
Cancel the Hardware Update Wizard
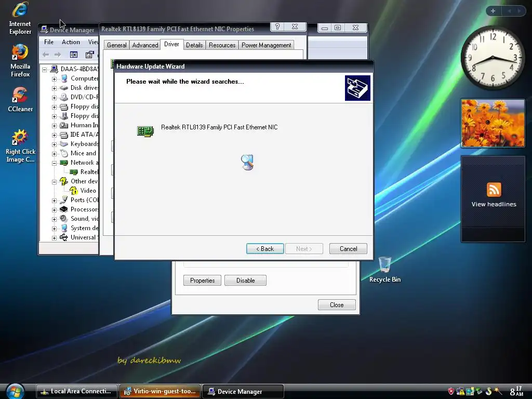(x=348, y=249)
